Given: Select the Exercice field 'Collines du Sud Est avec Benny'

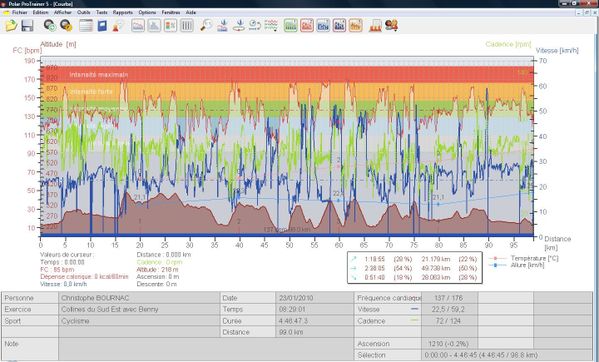Looking at the screenshot, I should [139, 309].
